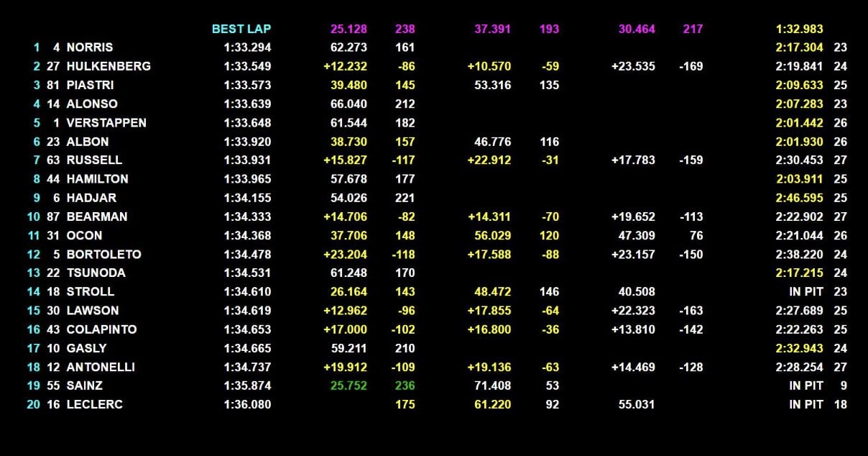The width and height of the screenshot is (868, 456).
Task: Select the VERSTAPPEN row name
Action: pyautogui.click(x=106, y=123)
